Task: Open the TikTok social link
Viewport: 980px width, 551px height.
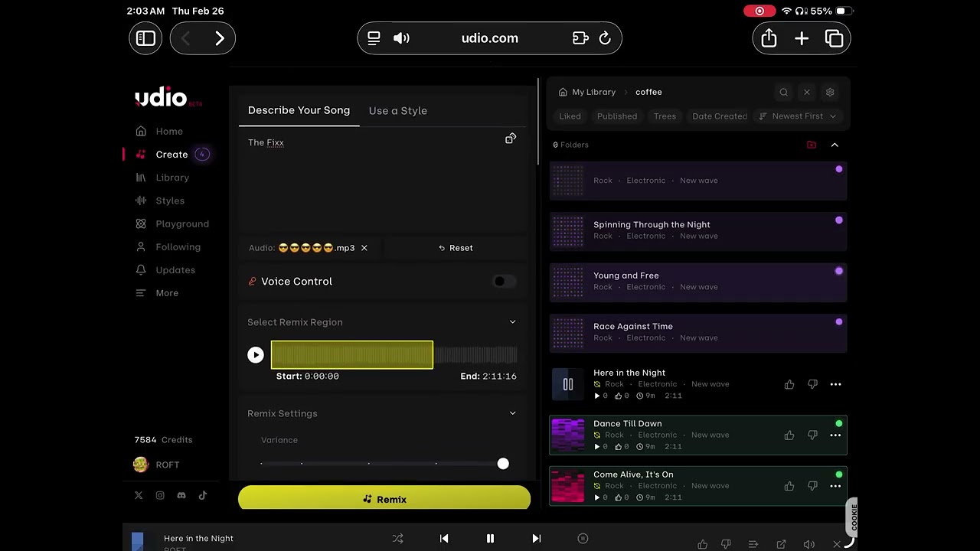Action: 203,495
